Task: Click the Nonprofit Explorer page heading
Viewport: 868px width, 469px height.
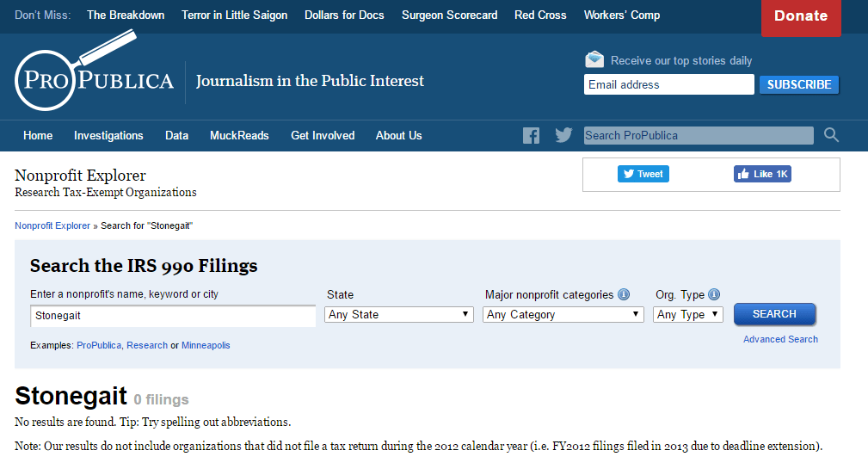Action: point(80,176)
